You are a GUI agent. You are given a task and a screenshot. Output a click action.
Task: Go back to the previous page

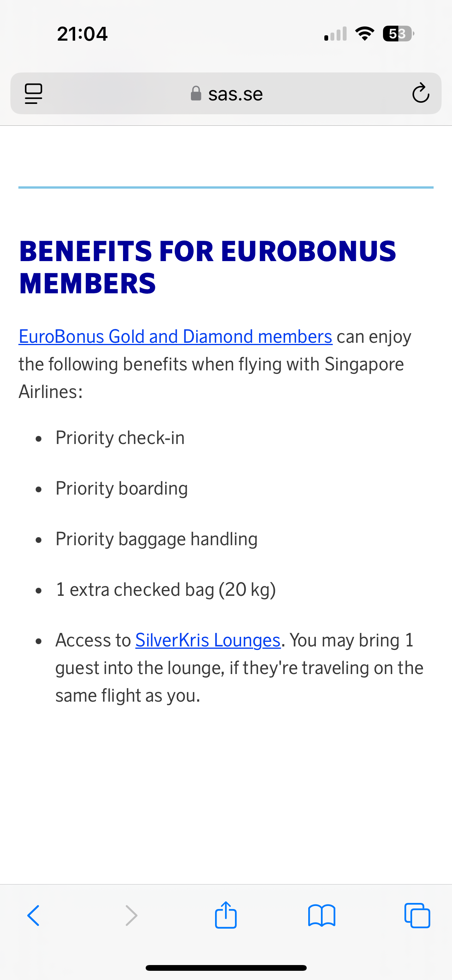pos(33,916)
